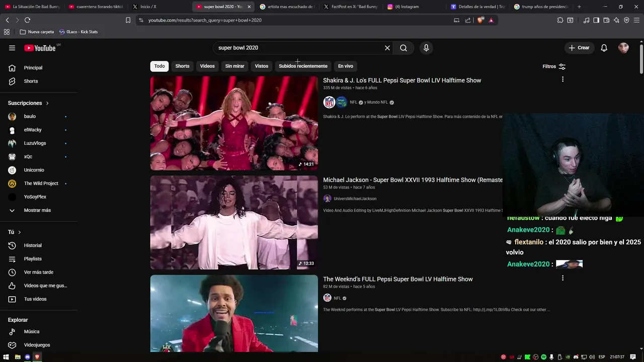644x362 pixels.
Task: Open Spotify icon in system tray
Action: coord(543,357)
